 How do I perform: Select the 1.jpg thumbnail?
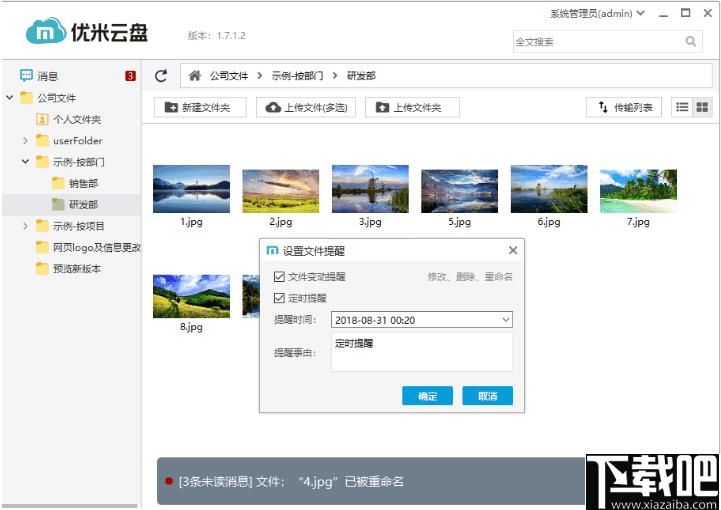(191, 189)
